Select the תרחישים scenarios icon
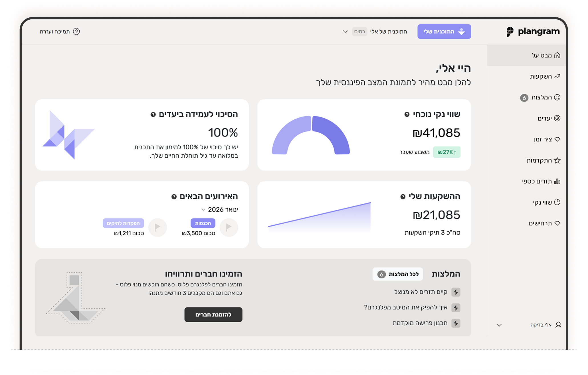The image size is (588, 375). [x=557, y=223]
